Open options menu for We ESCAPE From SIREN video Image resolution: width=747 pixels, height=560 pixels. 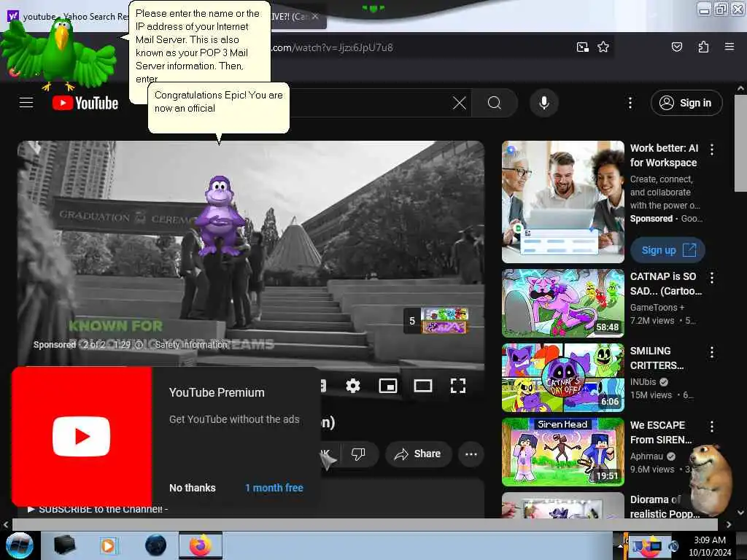click(712, 427)
